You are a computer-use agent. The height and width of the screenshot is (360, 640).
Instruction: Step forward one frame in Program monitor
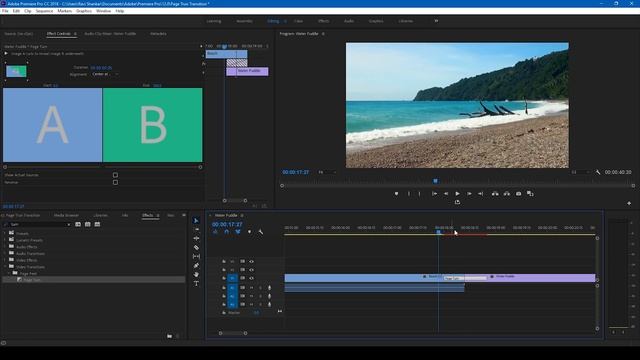469,194
